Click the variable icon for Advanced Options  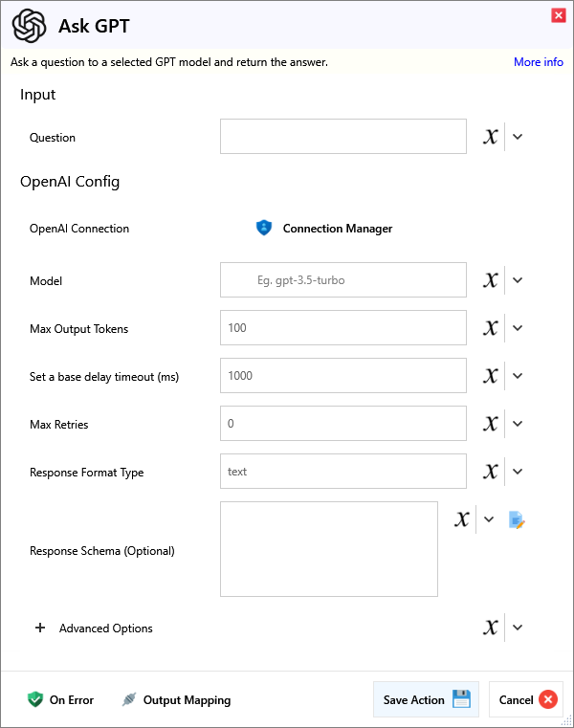click(491, 628)
